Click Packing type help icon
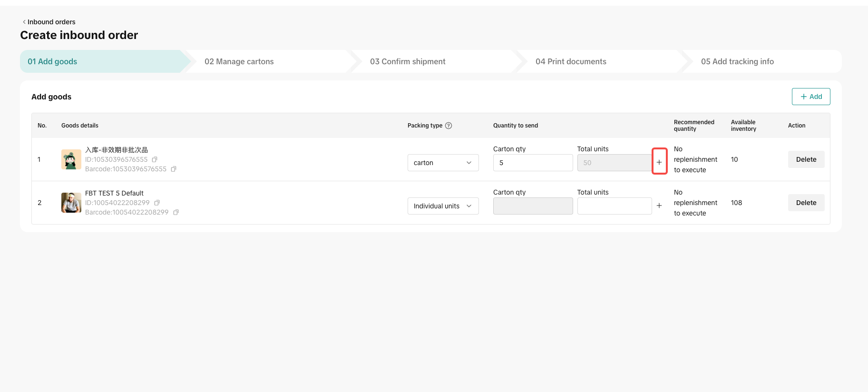The height and width of the screenshot is (392, 868). tap(448, 126)
